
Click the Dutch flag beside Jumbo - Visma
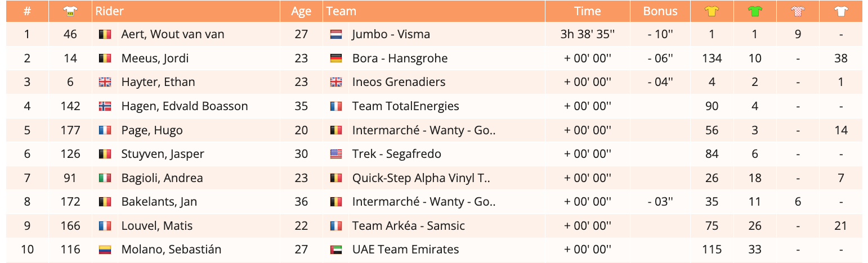(x=336, y=34)
